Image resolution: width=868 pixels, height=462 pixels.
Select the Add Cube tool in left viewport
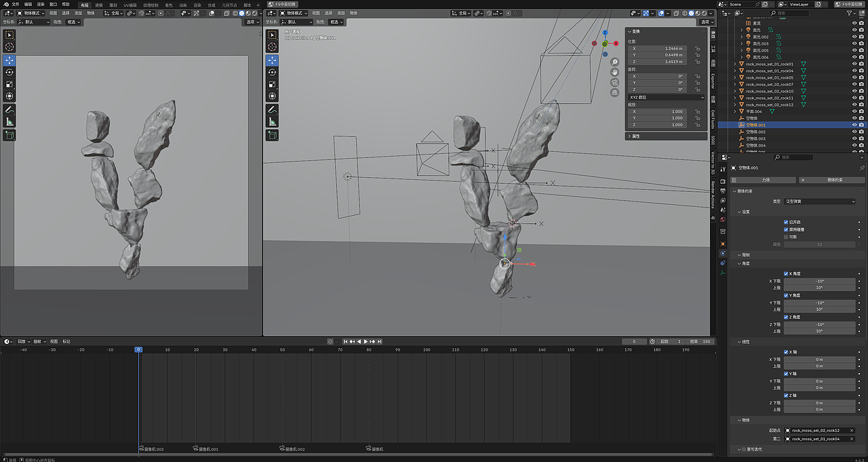click(x=9, y=135)
